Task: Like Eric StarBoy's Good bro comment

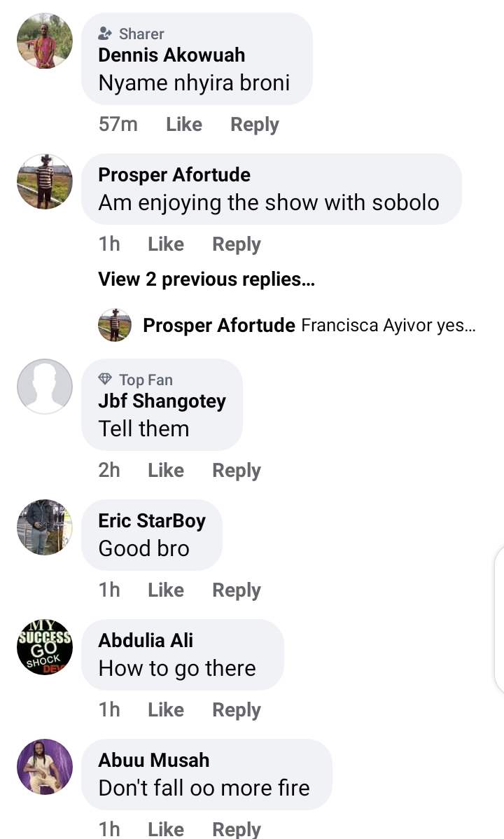Action: pos(166,590)
